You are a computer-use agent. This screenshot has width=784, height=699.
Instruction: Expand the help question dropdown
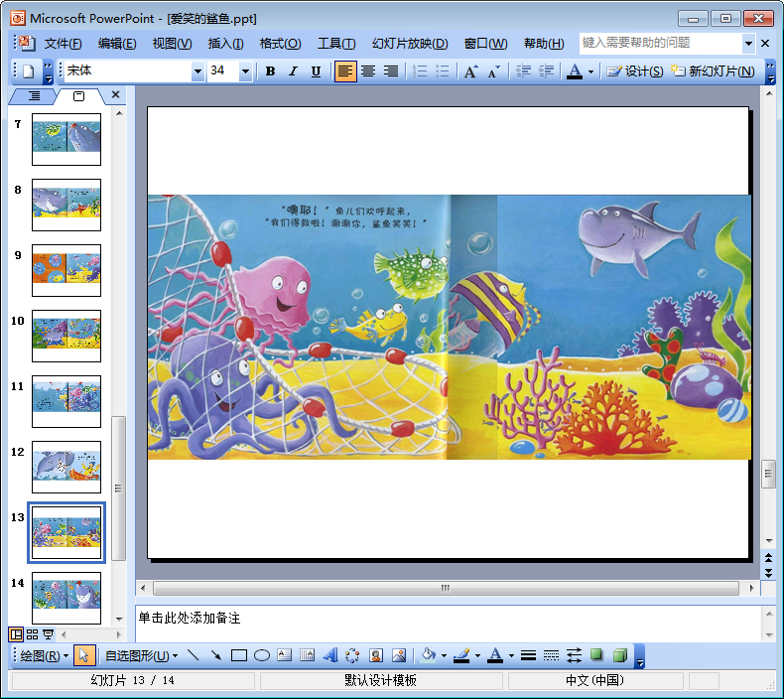(x=748, y=44)
